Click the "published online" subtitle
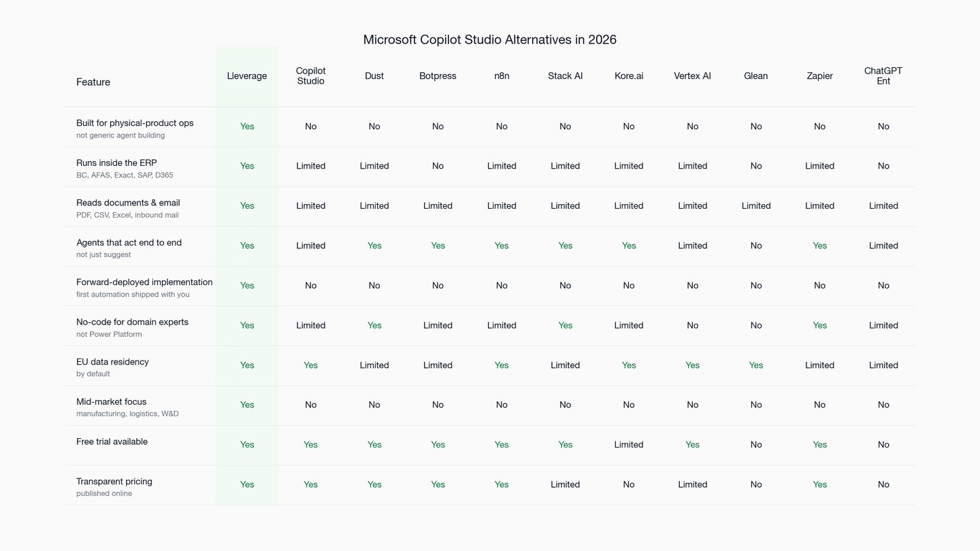 click(104, 494)
